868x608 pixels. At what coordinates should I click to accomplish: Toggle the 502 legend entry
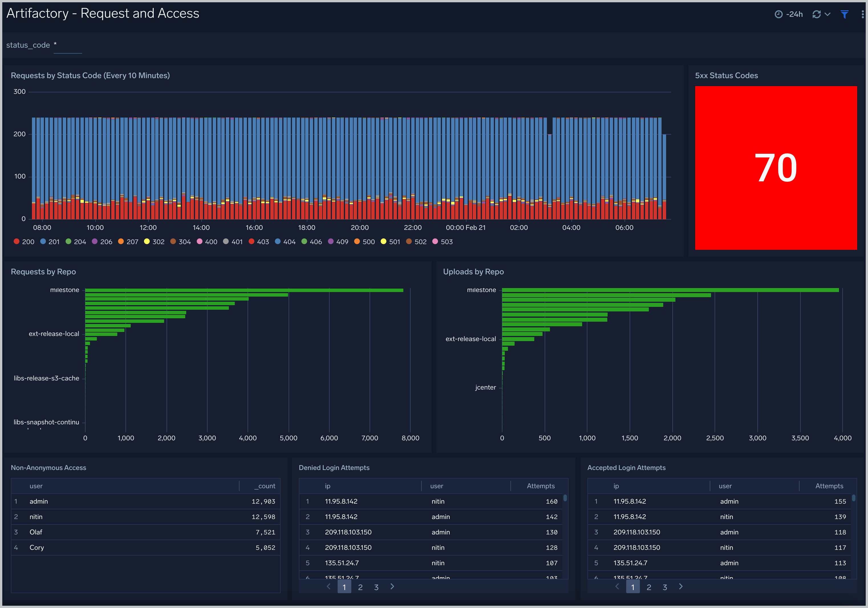pos(416,242)
